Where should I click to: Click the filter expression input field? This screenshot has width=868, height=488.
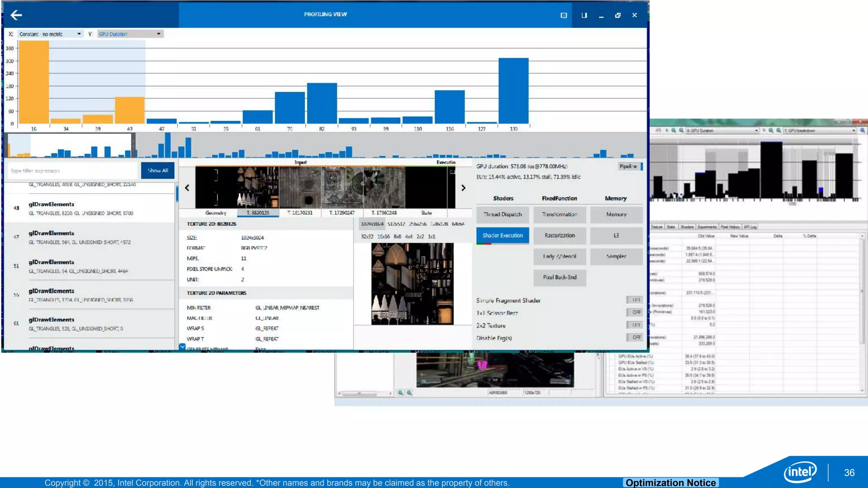point(72,171)
